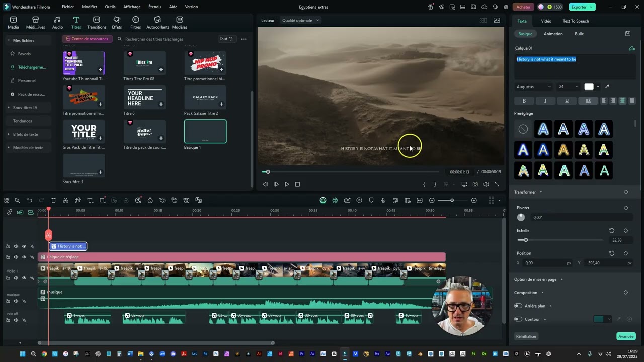644x362 pixels.
Task: Click the stop button in the player
Action: click(297, 184)
